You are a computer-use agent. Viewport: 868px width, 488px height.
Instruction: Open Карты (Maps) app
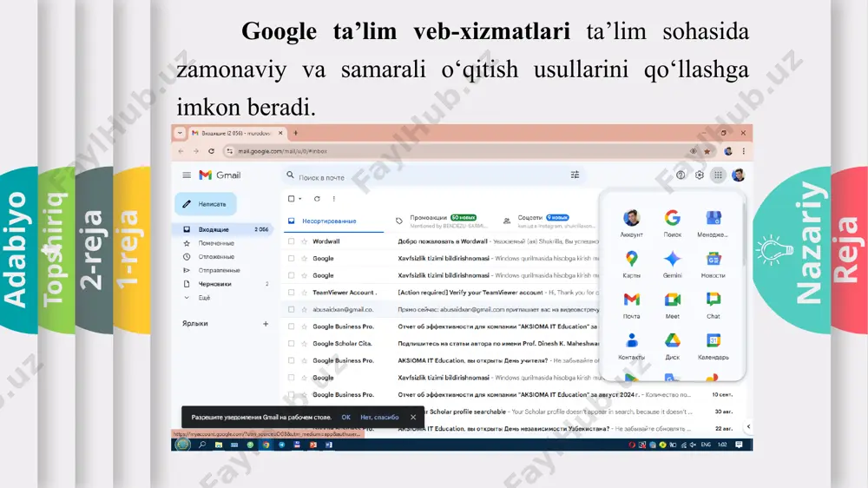[632, 264]
